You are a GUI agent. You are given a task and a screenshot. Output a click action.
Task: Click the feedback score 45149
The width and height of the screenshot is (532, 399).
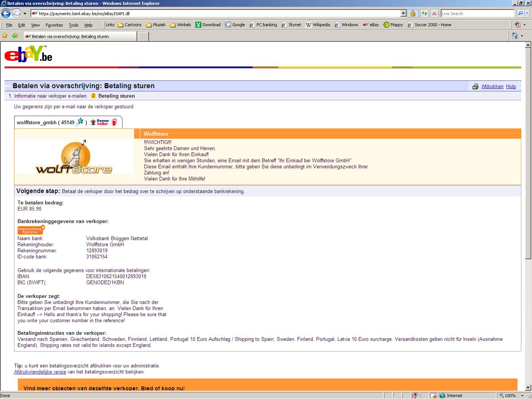tap(68, 122)
